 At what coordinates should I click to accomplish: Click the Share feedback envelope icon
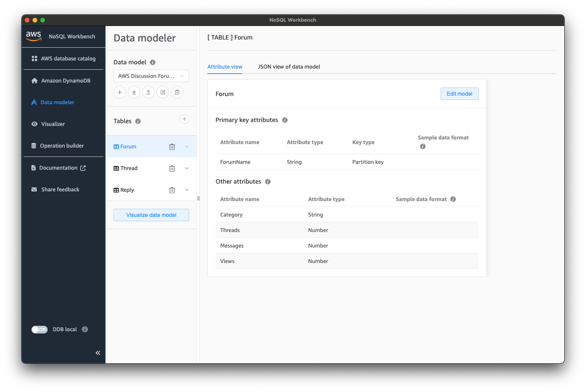(x=34, y=189)
